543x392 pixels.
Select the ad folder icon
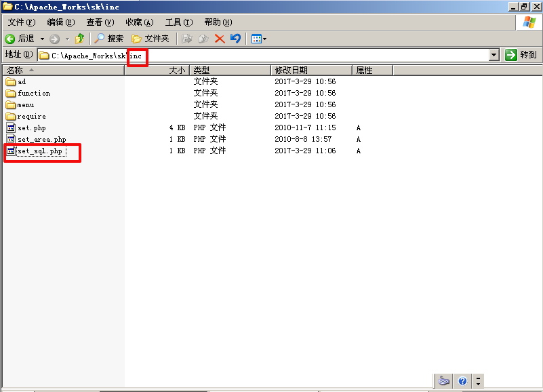11,82
